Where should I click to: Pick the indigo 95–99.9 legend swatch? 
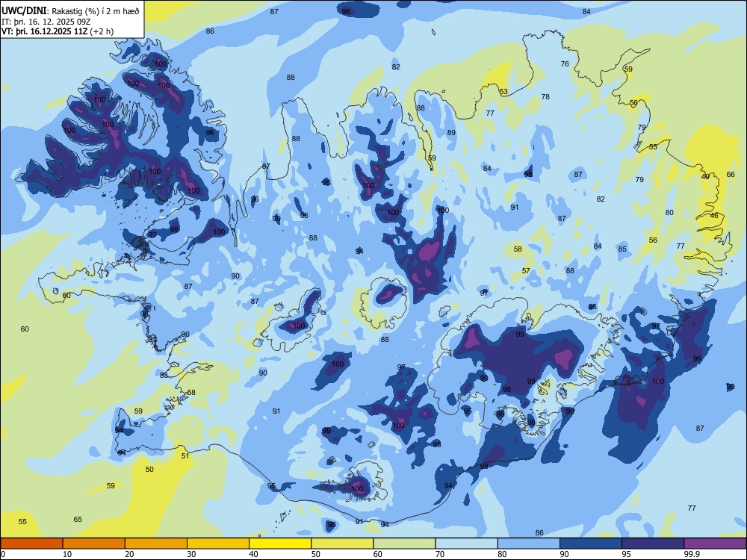(x=653, y=544)
